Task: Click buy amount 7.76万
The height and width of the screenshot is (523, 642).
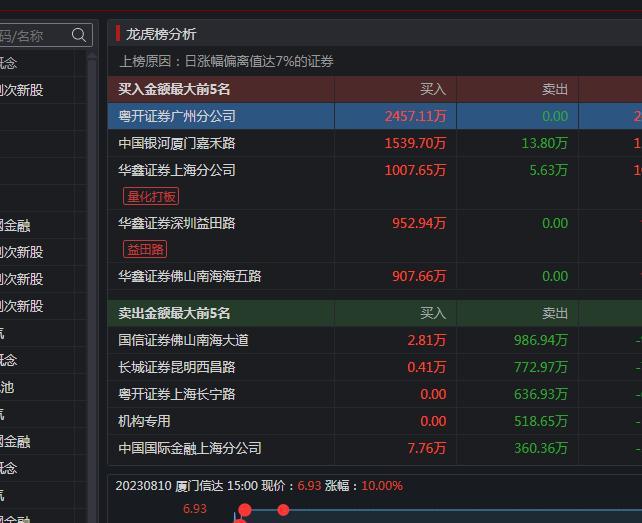Action: coord(427,448)
